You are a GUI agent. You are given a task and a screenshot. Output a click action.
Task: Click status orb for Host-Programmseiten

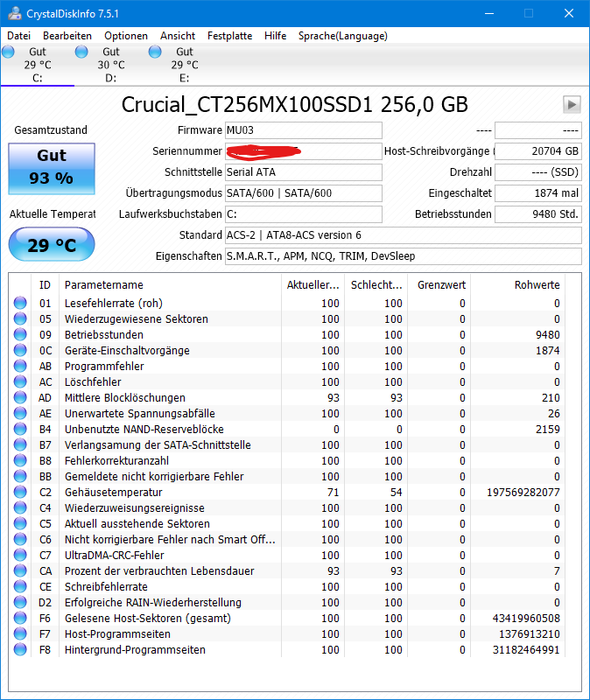click(20, 633)
